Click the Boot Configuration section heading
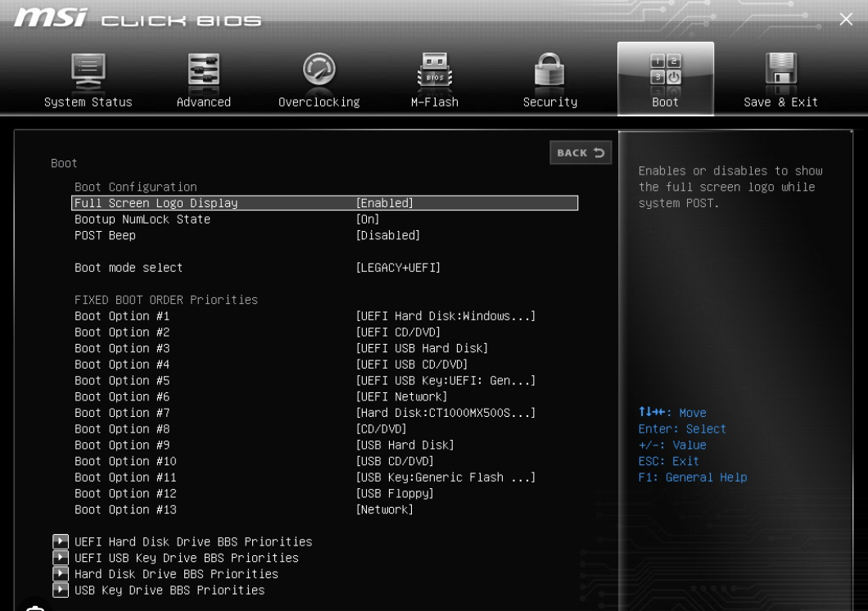The image size is (868, 611). tap(136, 187)
